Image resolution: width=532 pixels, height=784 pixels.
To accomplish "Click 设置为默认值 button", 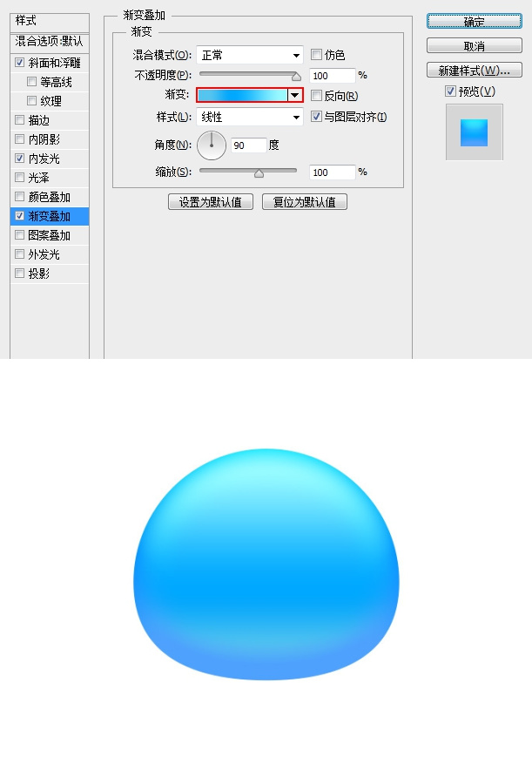I will 211,202.
